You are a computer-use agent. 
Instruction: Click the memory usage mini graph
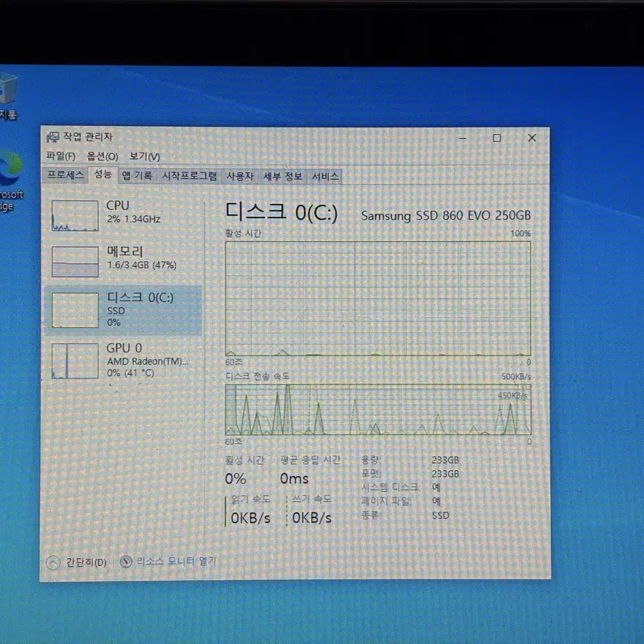74,262
